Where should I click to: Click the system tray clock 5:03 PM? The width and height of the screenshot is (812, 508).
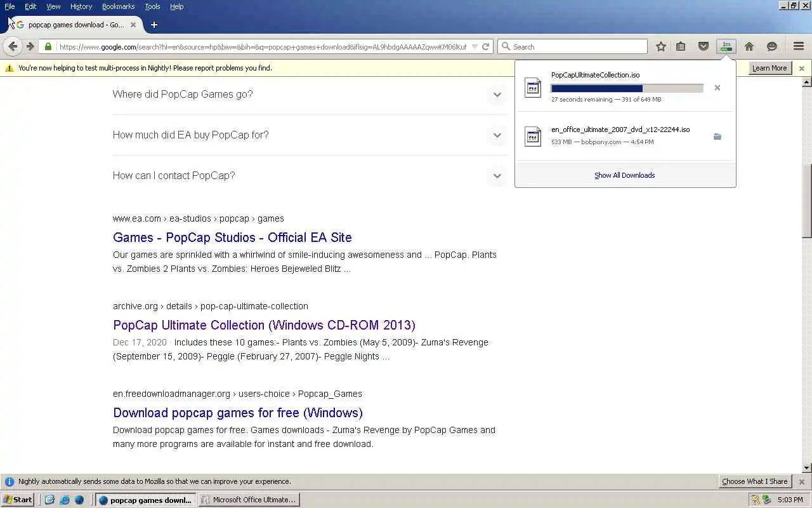click(790, 500)
